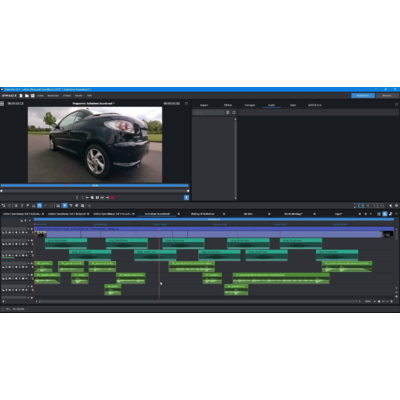
Task: Save the project with the disk icon
Action: 33,96
